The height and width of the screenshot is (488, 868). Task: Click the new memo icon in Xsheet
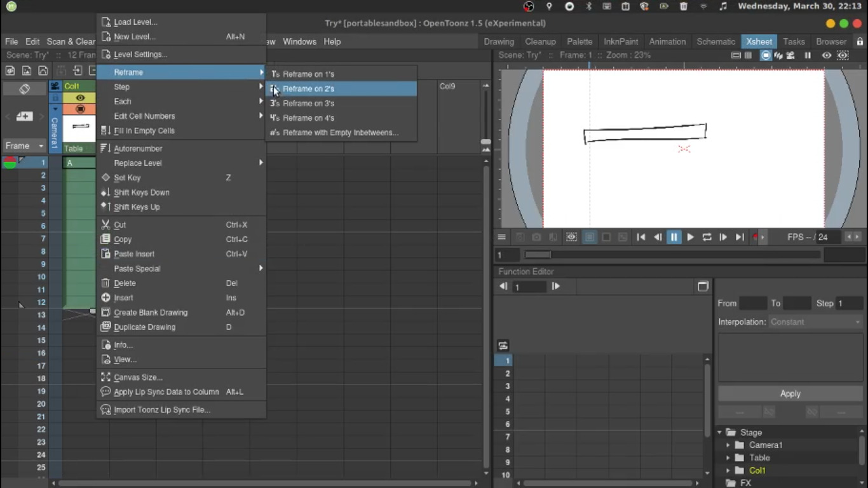[x=24, y=116]
